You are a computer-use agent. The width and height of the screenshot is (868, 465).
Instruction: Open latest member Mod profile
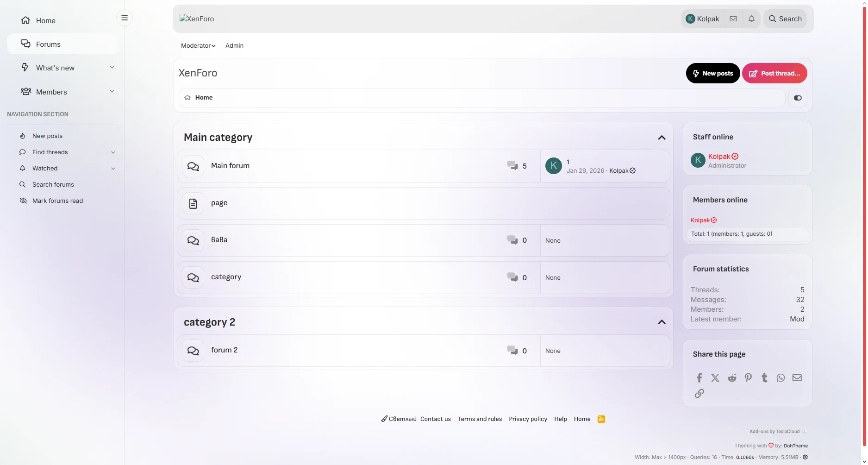(797, 319)
